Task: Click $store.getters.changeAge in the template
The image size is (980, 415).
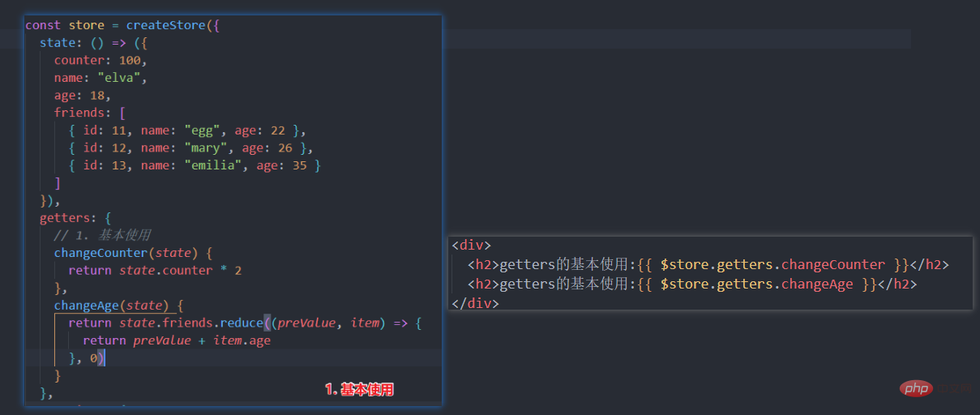Action: tap(756, 284)
